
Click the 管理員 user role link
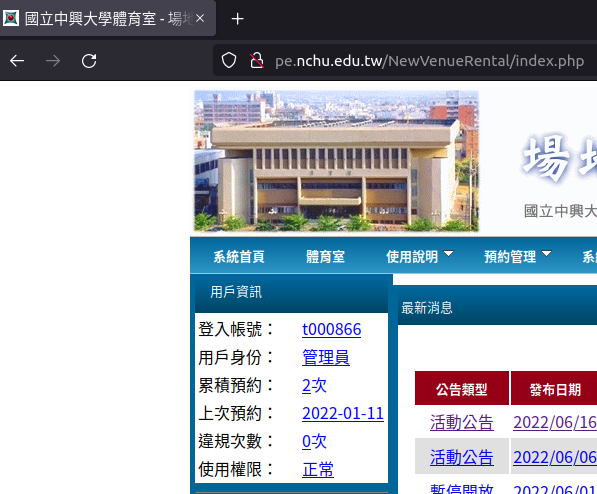pyautogui.click(x=326, y=358)
